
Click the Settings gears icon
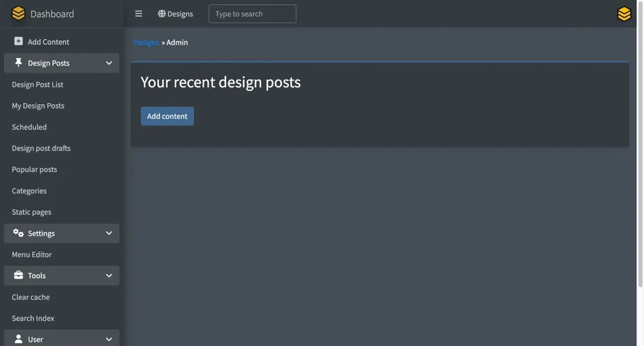pyautogui.click(x=18, y=233)
